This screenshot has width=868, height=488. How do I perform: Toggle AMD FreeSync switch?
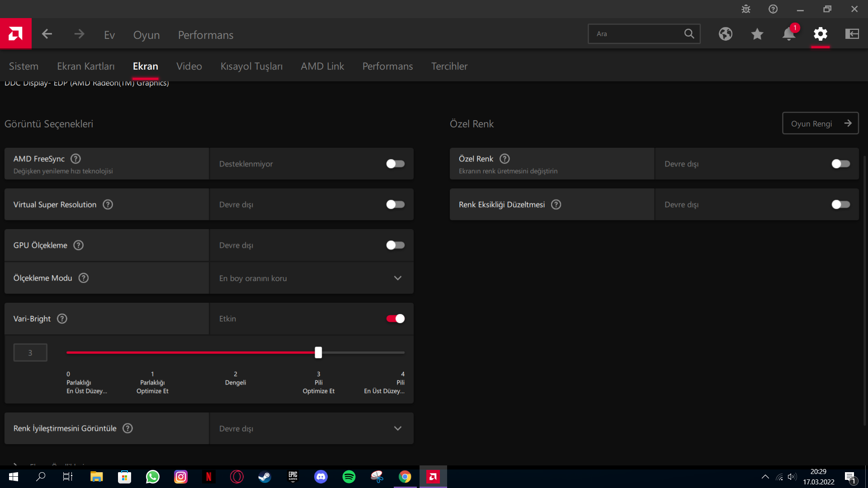click(396, 164)
